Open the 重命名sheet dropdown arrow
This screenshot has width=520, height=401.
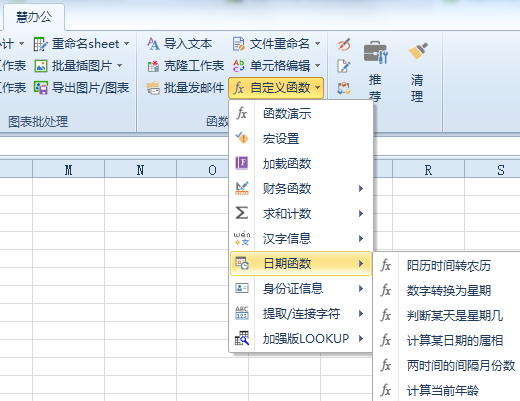127,43
